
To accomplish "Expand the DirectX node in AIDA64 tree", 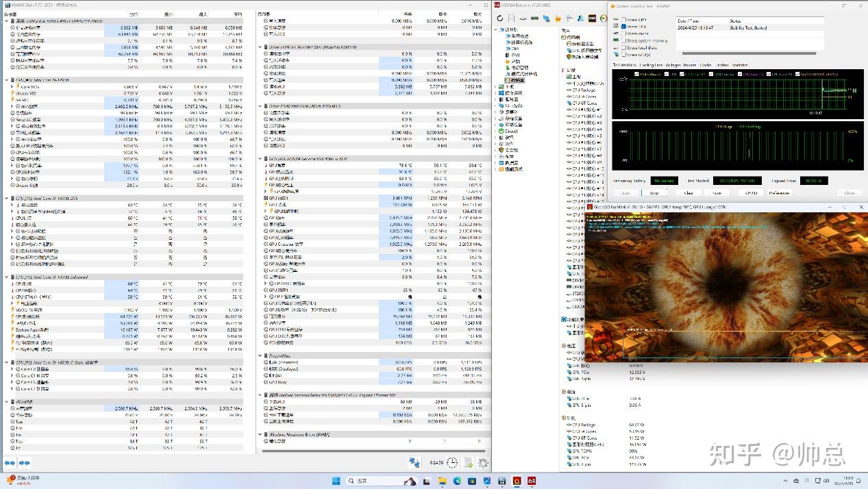I will (497, 131).
